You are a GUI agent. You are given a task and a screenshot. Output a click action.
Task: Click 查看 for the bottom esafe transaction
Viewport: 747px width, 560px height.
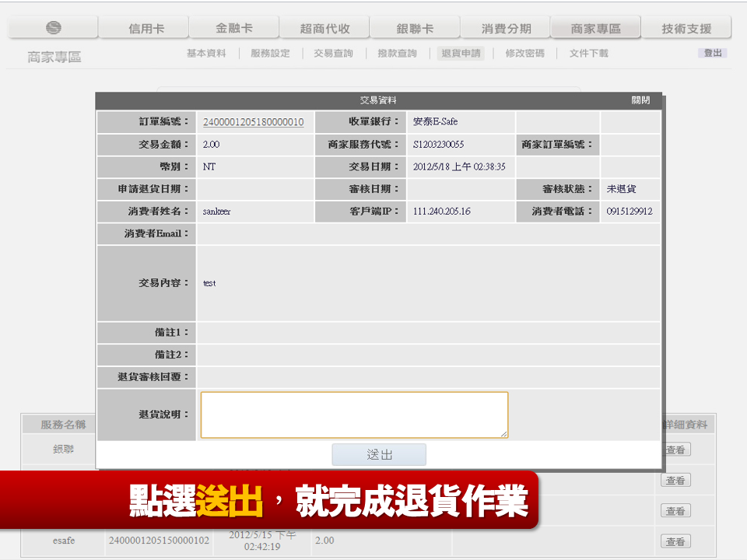coord(676,541)
